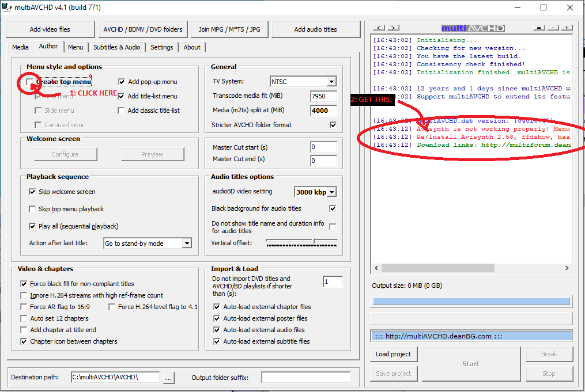Viewport: 585px width, 392px height.
Task: Click the multiAVCHD title bar app icon
Action: point(7,7)
